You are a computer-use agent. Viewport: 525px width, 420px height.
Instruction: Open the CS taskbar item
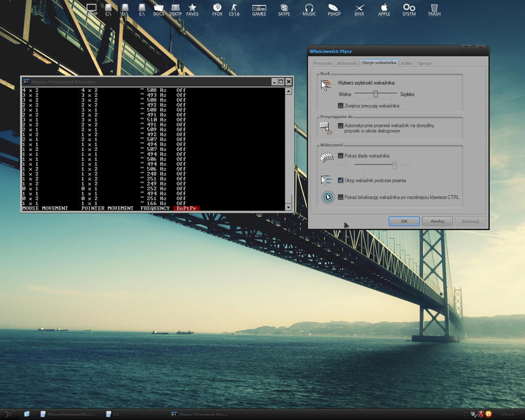[x=113, y=415]
